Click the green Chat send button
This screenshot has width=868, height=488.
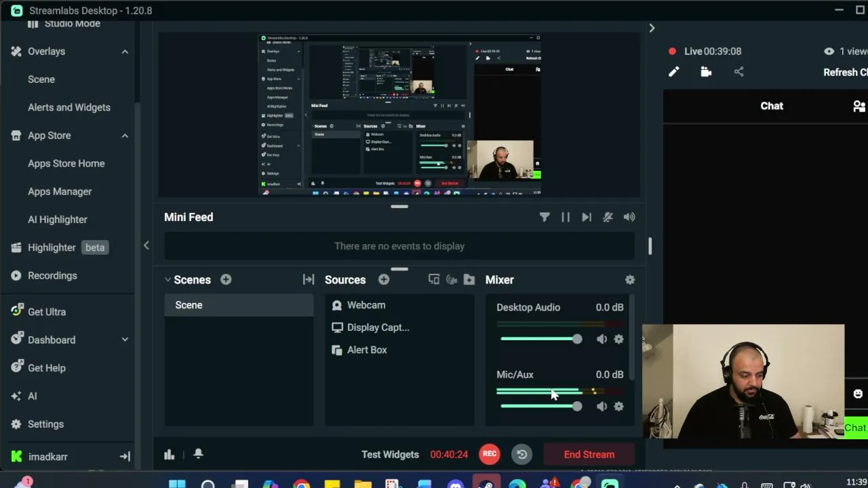pos(856,428)
